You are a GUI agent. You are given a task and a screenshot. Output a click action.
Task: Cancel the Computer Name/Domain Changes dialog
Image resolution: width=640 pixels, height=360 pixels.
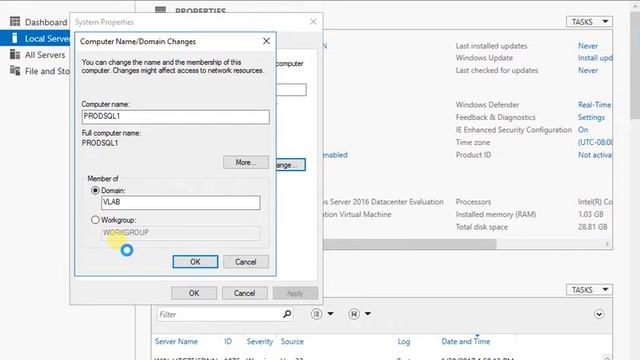[246, 262]
